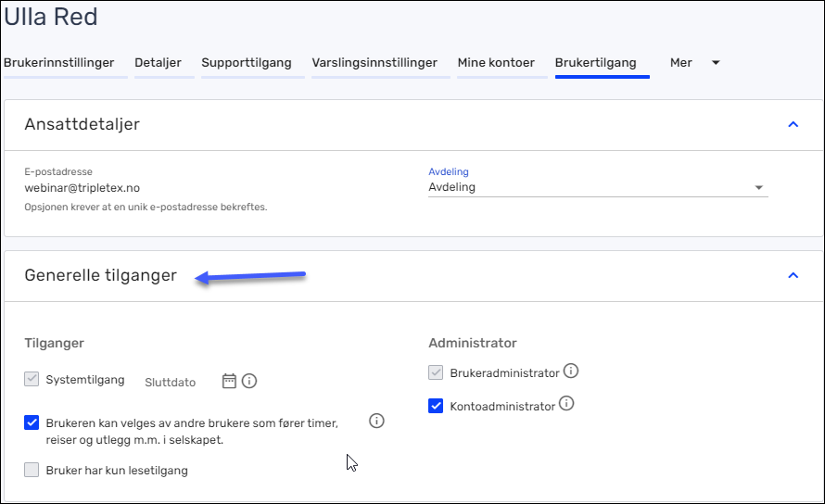Toggle the Kontoadministrator checkbox
This screenshot has height=504, width=825.
tap(437, 406)
